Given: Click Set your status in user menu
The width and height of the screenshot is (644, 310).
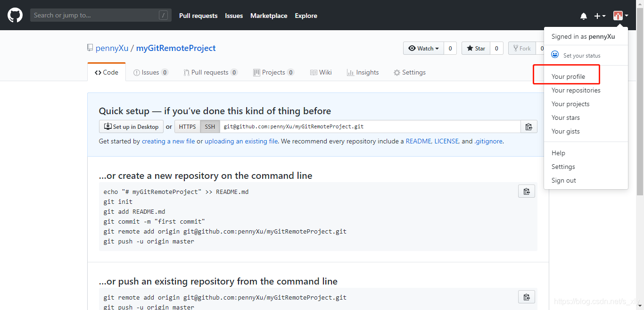Looking at the screenshot, I should pyautogui.click(x=582, y=55).
